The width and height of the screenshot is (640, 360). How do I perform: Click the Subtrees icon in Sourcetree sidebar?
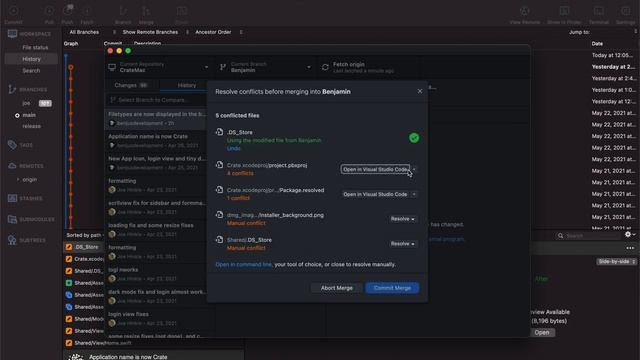[x=12, y=240]
